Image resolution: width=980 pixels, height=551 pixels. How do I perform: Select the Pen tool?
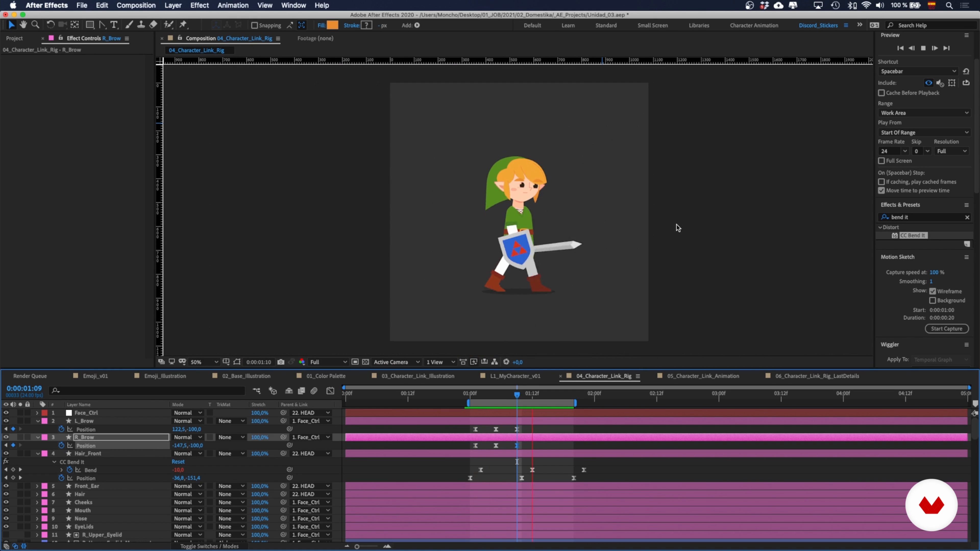tap(102, 25)
